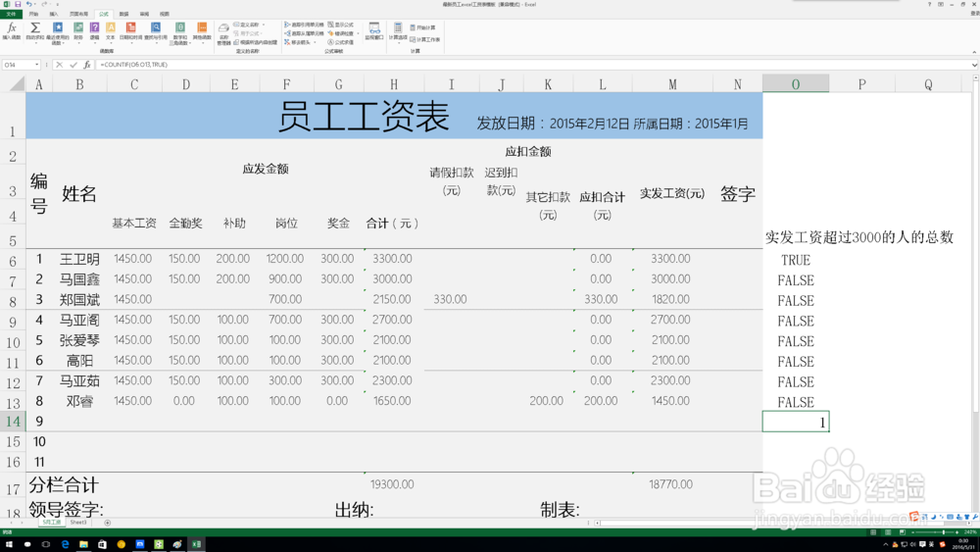This screenshot has height=552, width=980.
Task: Expand the Define Name (定义名称) dropdown arrow
Action: (x=263, y=25)
